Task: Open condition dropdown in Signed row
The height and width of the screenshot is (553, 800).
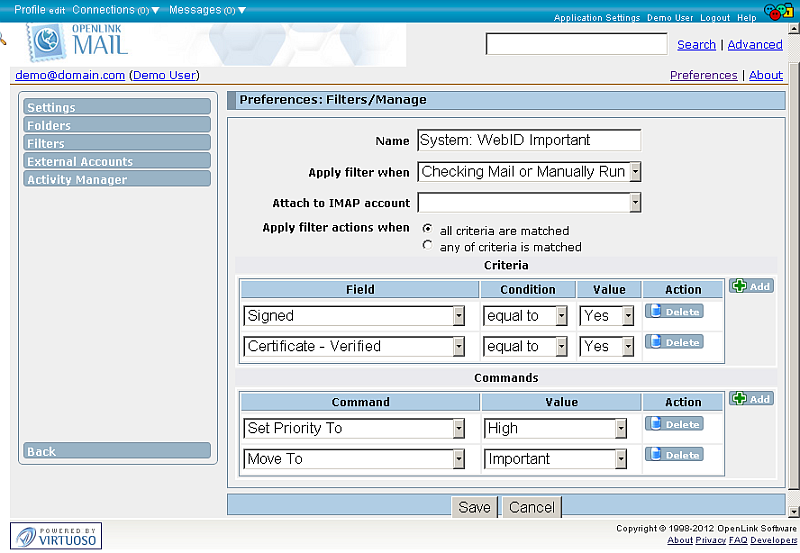Action: 525,316
